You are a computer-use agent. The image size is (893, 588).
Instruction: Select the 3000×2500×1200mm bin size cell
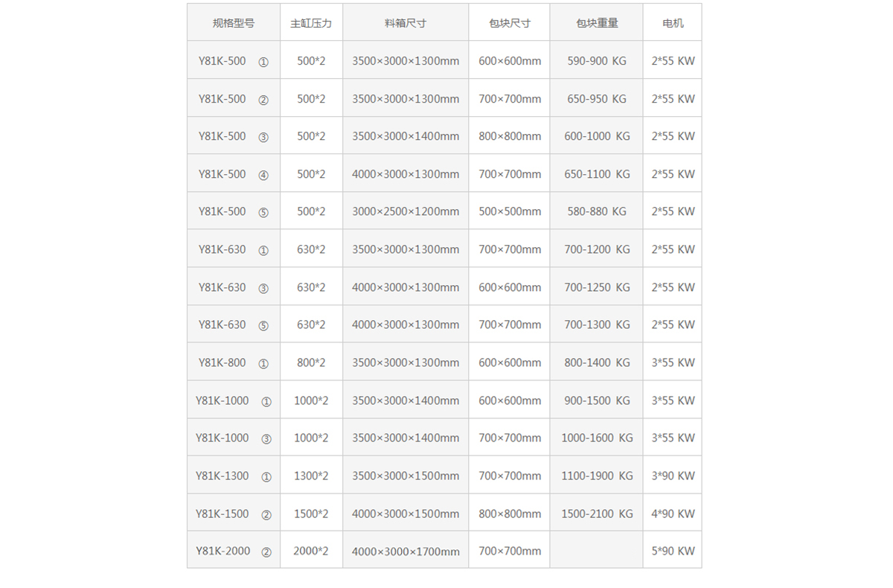[406, 211]
